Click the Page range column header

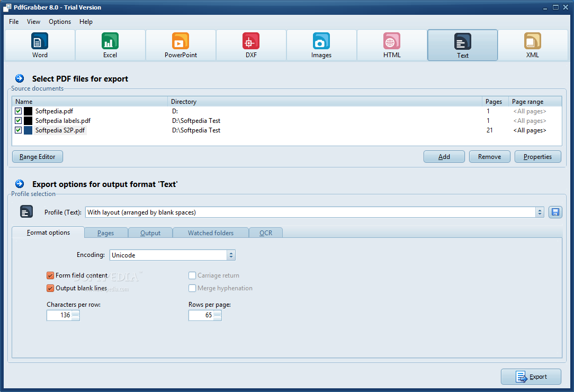[x=535, y=102]
